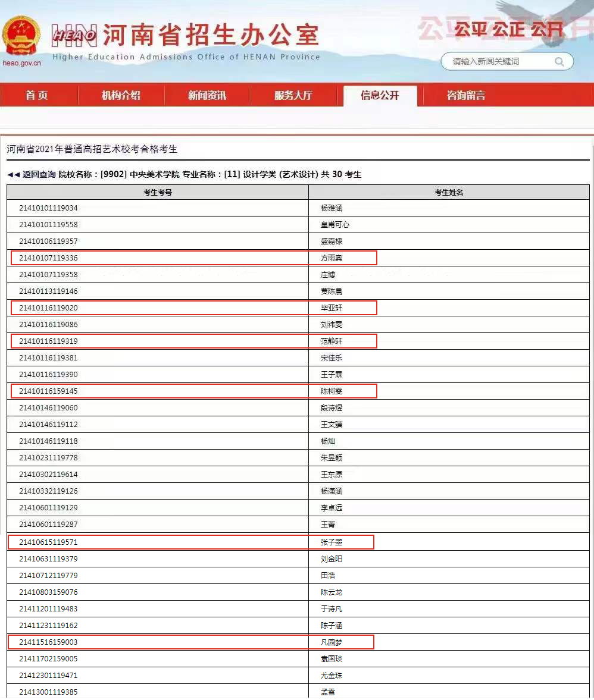The image size is (594, 700).
Task: Select exam number 21410107119336
Action: pos(48,258)
